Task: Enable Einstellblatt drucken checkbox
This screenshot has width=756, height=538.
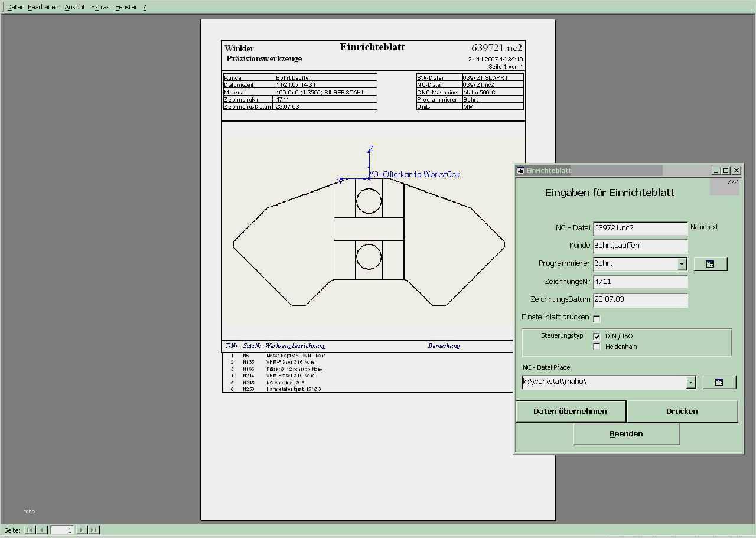Action: click(597, 319)
